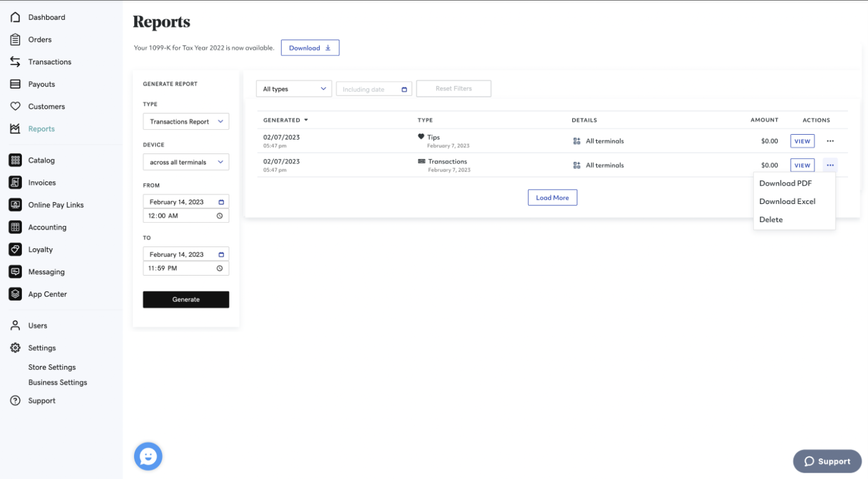Click Load More to show more reports
Image resolution: width=868 pixels, height=479 pixels.
552,197
